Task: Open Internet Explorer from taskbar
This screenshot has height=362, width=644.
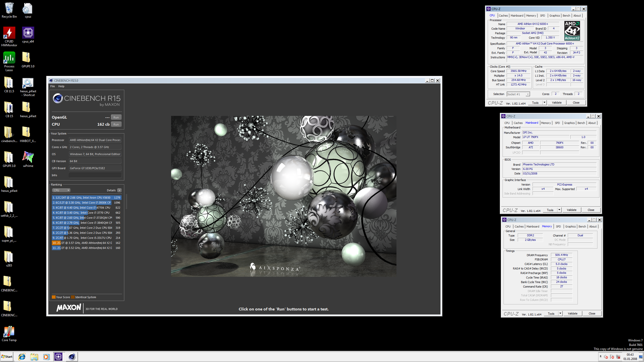Action: (22, 357)
